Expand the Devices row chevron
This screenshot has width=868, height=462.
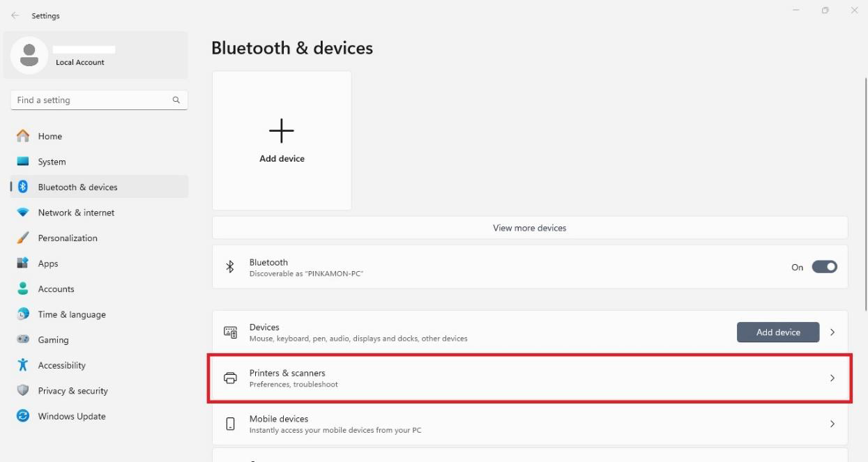(x=832, y=332)
